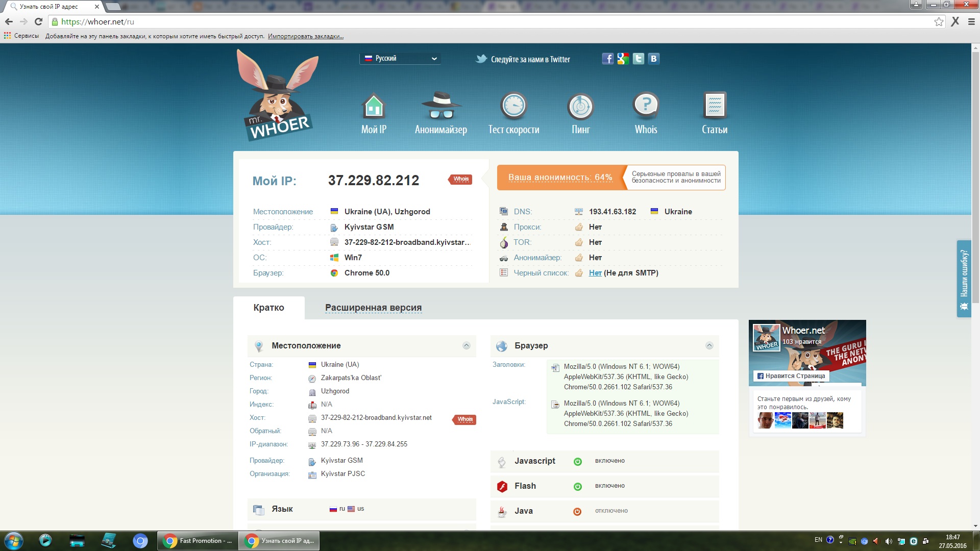Click the Facebook social icon in header

pyautogui.click(x=607, y=59)
